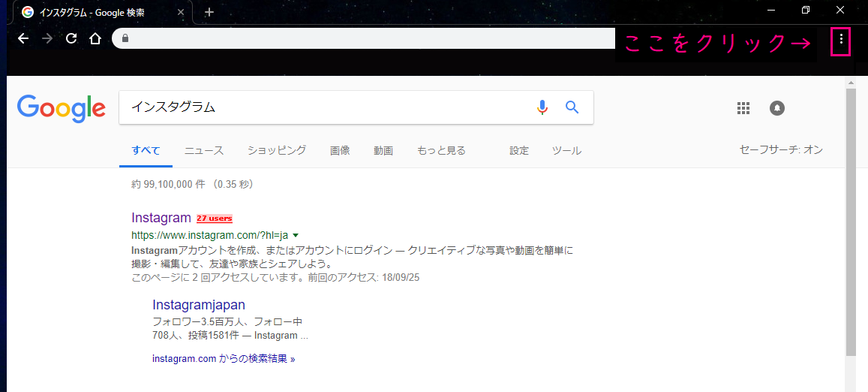Click the blue magnifier search button
The height and width of the screenshot is (392, 868).
pos(572,107)
